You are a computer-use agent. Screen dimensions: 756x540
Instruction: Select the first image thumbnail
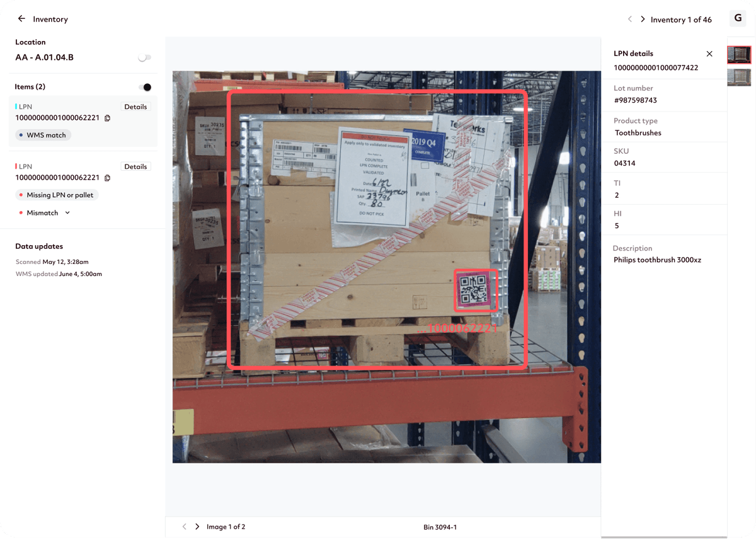(x=739, y=55)
